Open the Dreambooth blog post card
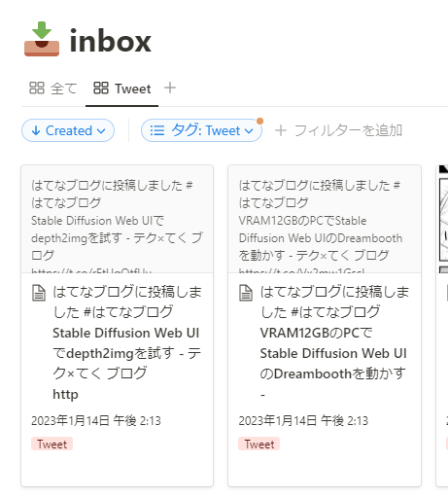 coord(325,326)
